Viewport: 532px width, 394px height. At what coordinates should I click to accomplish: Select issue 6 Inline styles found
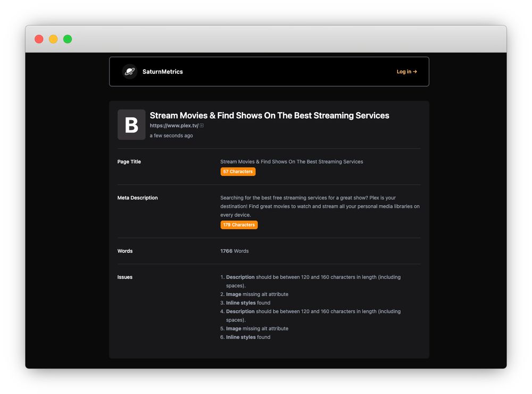pos(245,337)
